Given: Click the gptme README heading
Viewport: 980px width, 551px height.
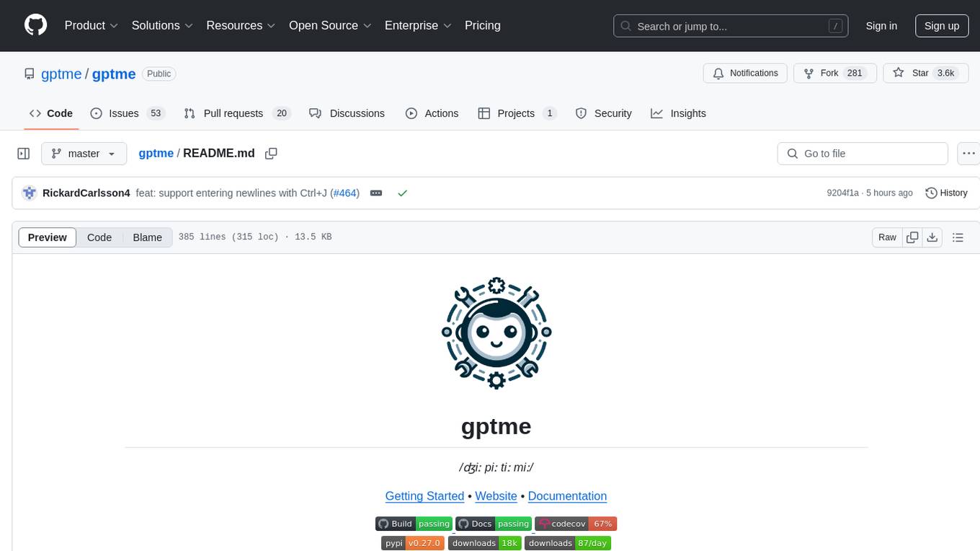Looking at the screenshot, I should (496, 426).
